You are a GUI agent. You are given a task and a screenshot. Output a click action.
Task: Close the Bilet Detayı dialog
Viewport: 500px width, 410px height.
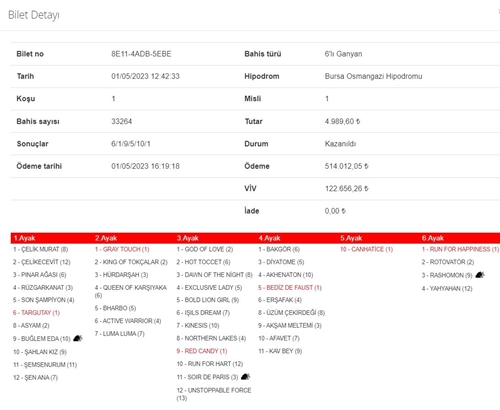(499, 12)
